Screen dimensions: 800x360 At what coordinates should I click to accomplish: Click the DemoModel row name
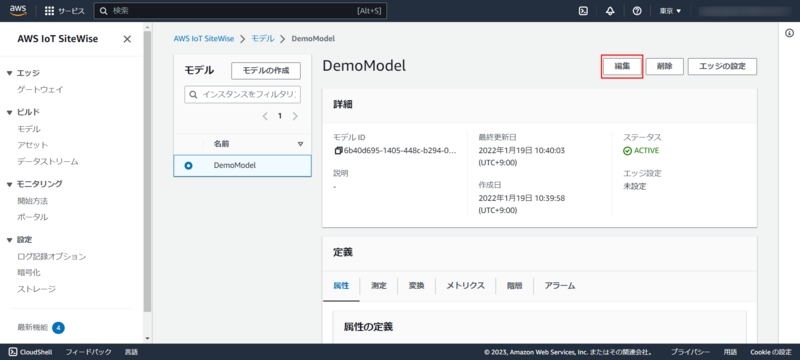[235, 165]
